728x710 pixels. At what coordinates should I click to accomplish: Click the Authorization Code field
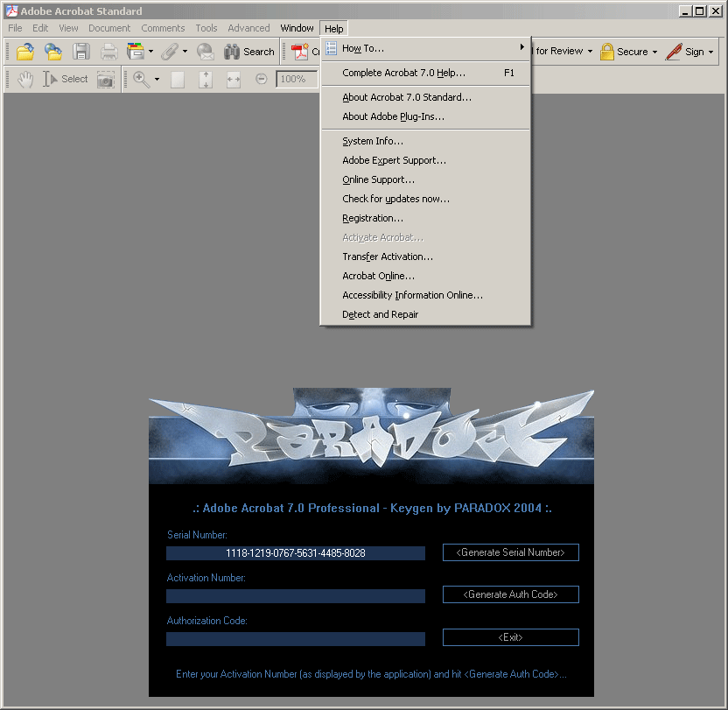click(296, 639)
